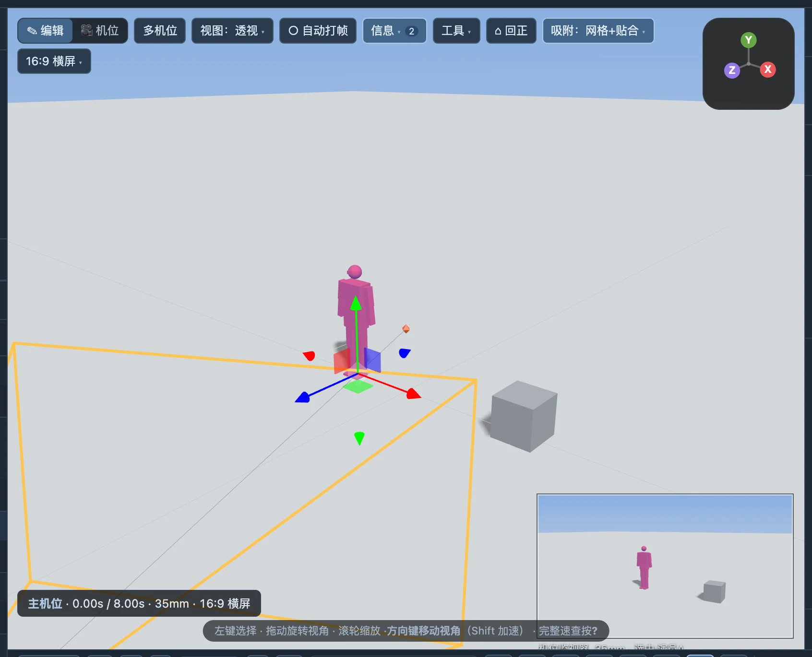This screenshot has width=812, height=657.
Task: Click the red X axis on the orientation gizmo
Action: [768, 70]
